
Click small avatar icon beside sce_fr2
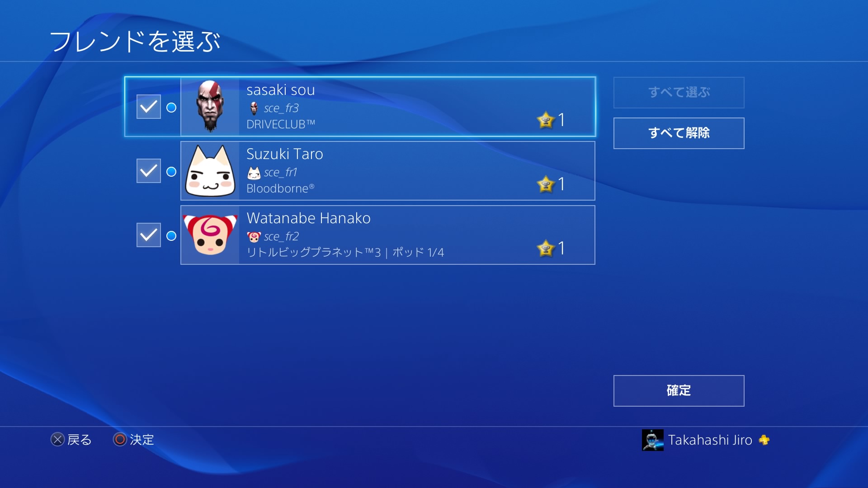pos(254,237)
